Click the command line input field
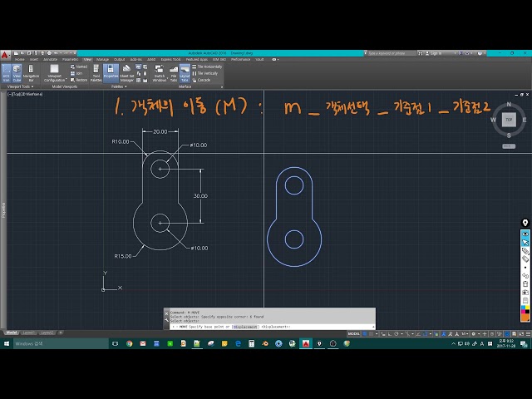The image size is (532, 399). [x=272, y=327]
